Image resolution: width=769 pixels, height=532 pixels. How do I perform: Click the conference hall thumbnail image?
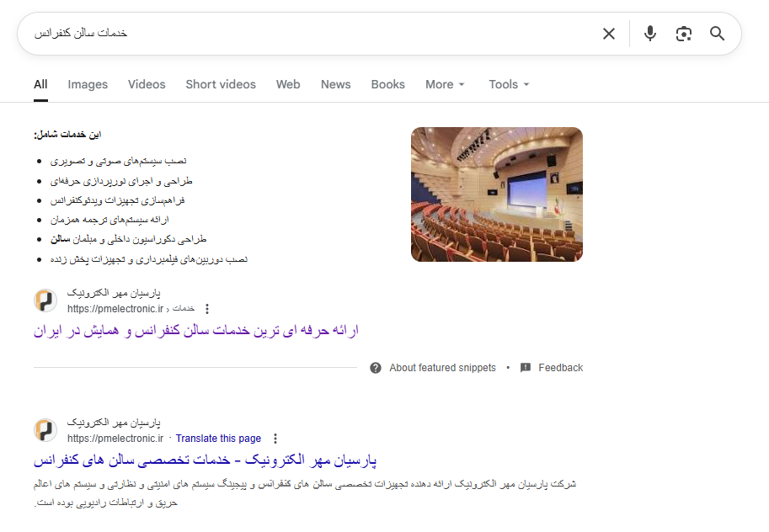click(x=496, y=194)
